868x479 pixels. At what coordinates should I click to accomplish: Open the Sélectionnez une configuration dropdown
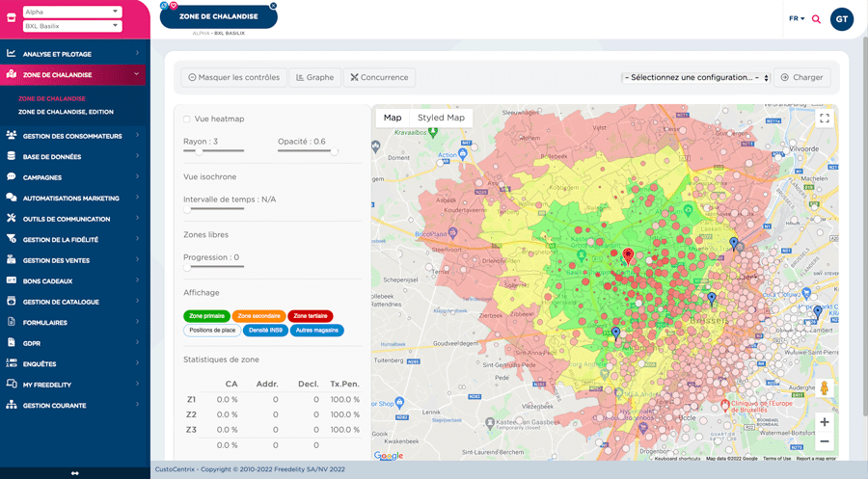pos(695,77)
